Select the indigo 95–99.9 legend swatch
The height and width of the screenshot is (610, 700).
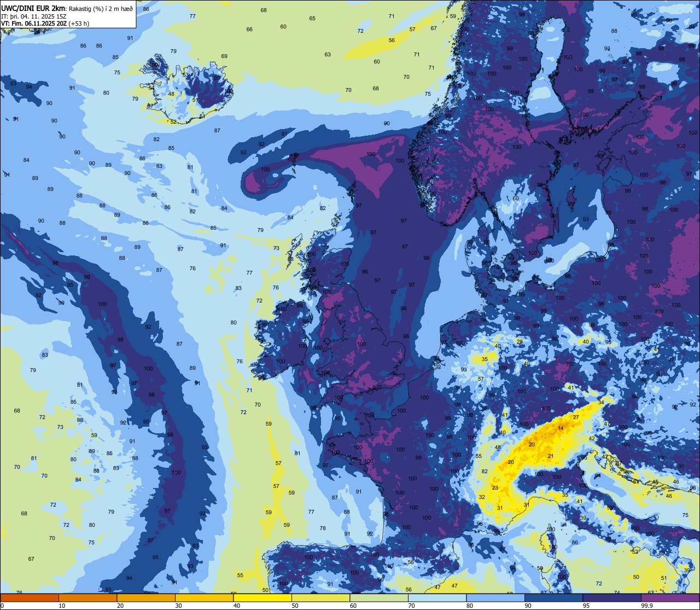612,598
